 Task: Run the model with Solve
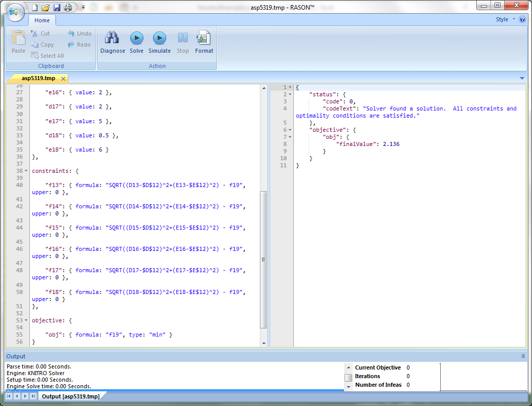coord(136,38)
